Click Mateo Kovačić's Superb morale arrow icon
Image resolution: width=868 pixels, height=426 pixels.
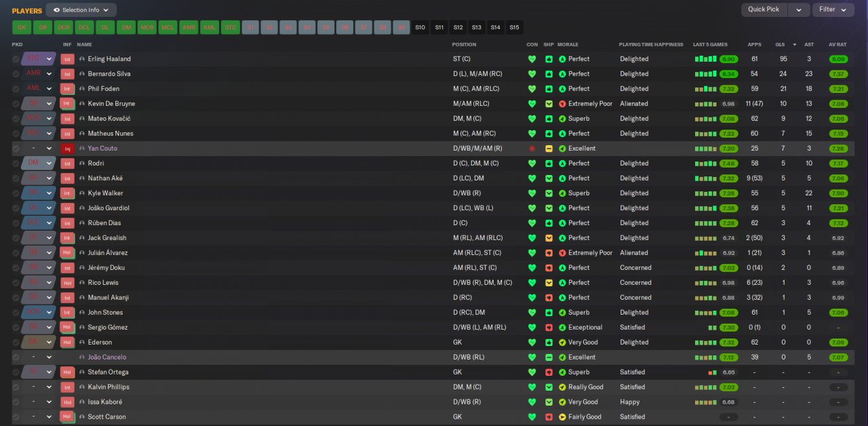[562, 119]
